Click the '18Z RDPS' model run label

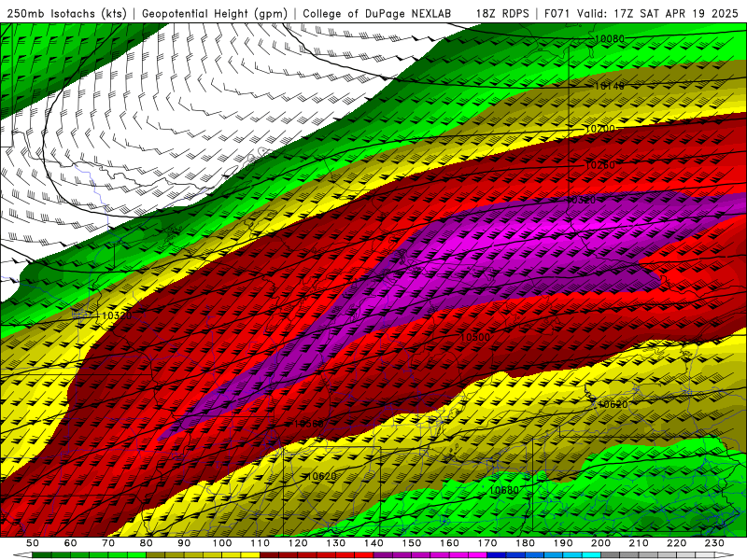(502, 13)
